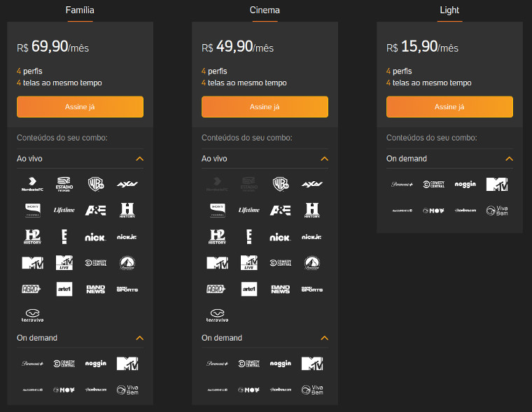The height and width of the screenshot is (412, 532).
Task: Switch to the Light plan tab
Action: (449, 10)
